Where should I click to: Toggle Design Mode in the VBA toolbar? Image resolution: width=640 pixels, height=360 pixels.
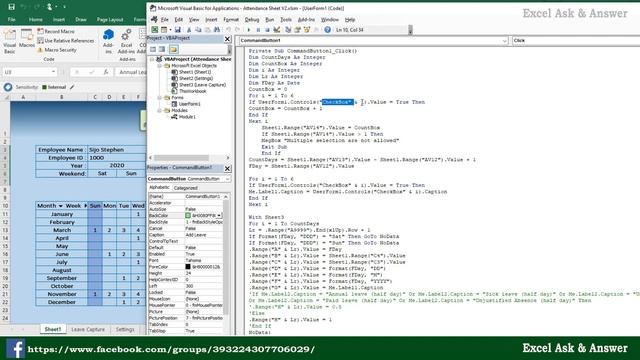[x=277, y=29]
